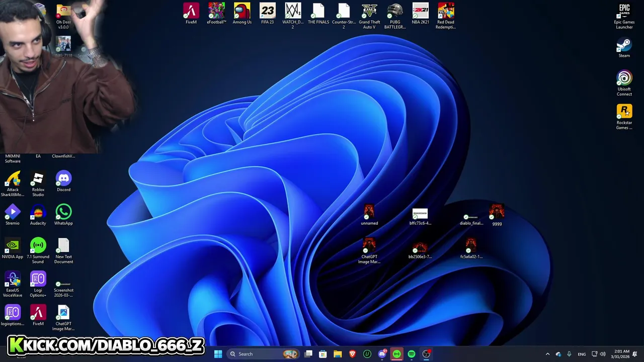Open the OneDrive cloud tray icon
Image resolution: width=644 pixels, height=362 pixels.
point(558,354)
